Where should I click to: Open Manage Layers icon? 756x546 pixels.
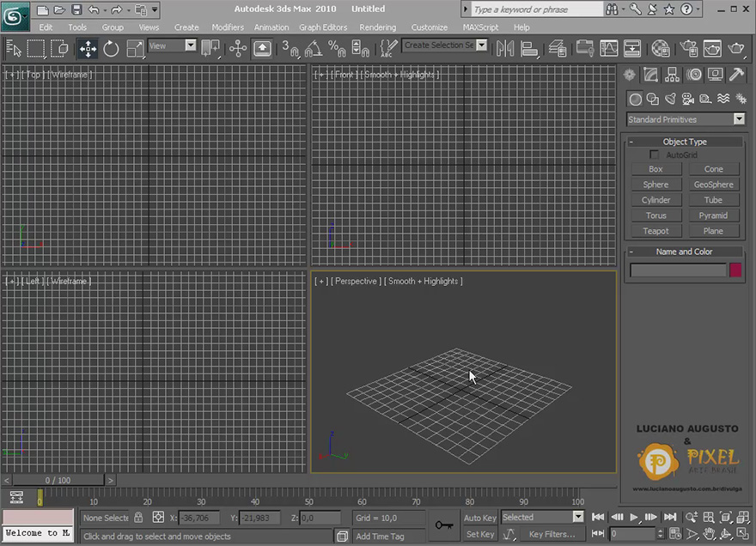pyautogui.click(x=558, y=48)
